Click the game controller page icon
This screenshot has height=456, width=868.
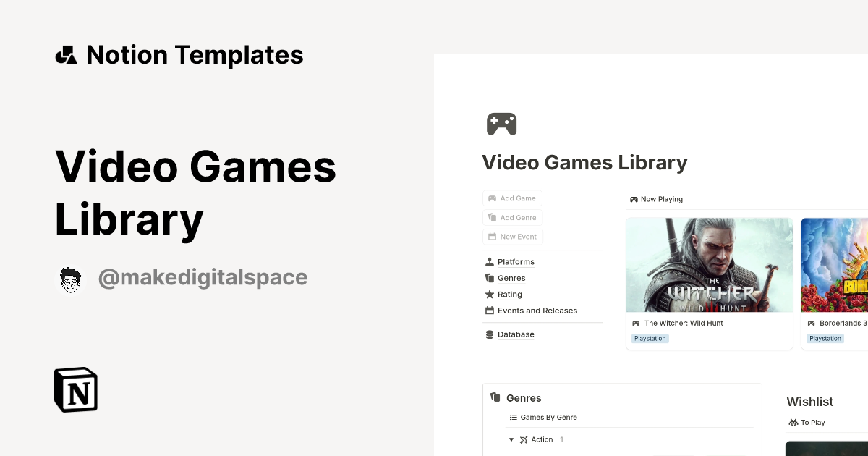click(501, 124)
